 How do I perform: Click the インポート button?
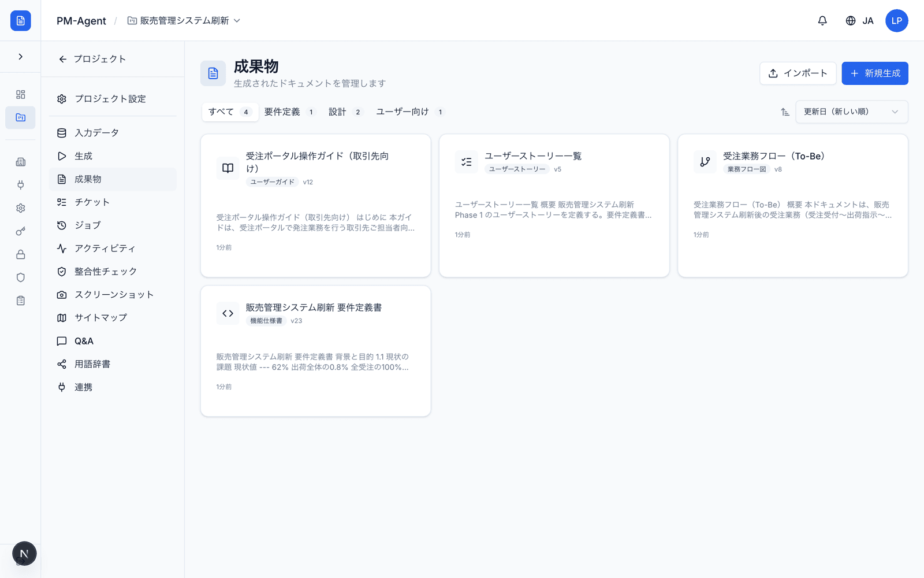798,73
